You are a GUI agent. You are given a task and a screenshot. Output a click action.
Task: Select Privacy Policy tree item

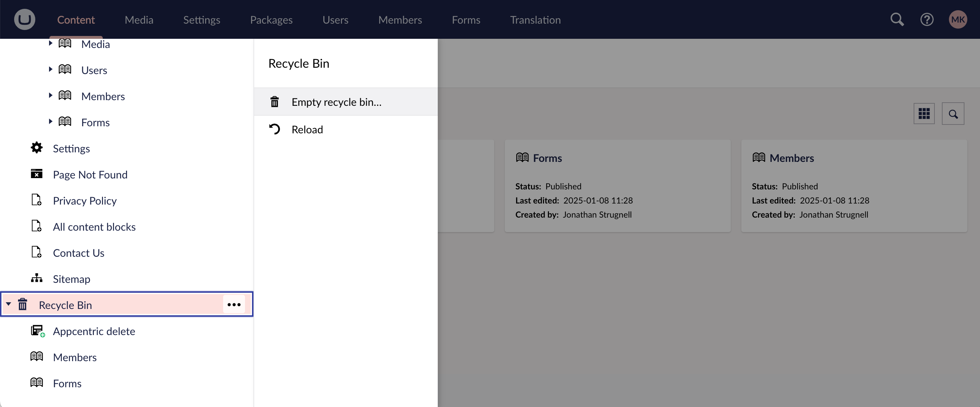(84, 201)
